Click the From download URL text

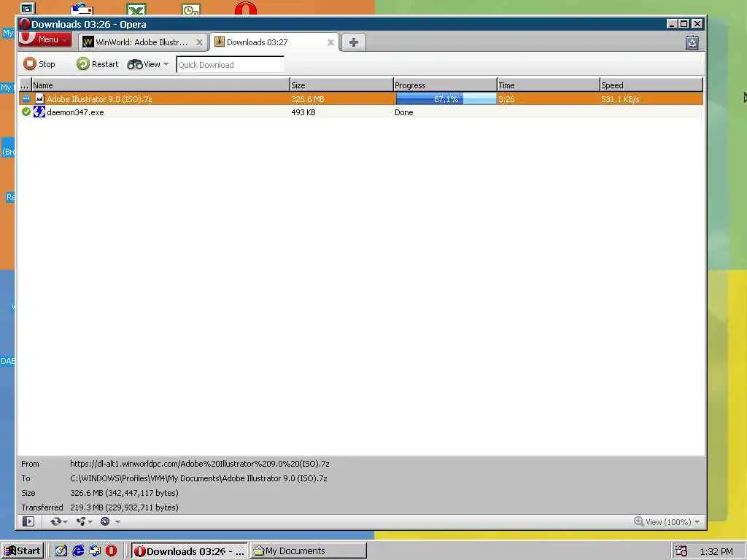[x=200, y=463]
